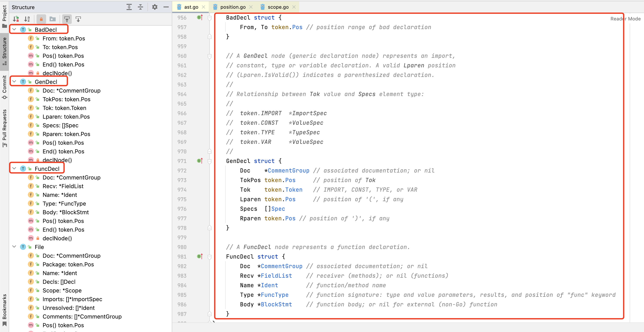
Task: Select FuncDecl in Structure tree
Action: point(47,169)
